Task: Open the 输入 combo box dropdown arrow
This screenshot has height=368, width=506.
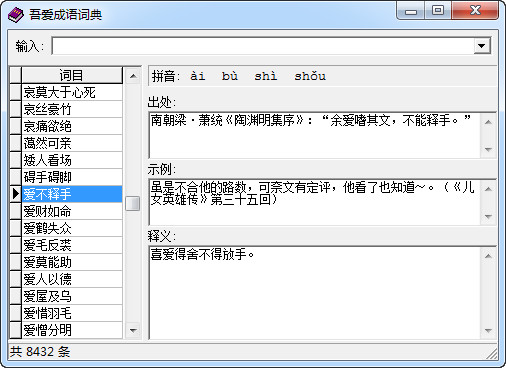Action: 482,46
